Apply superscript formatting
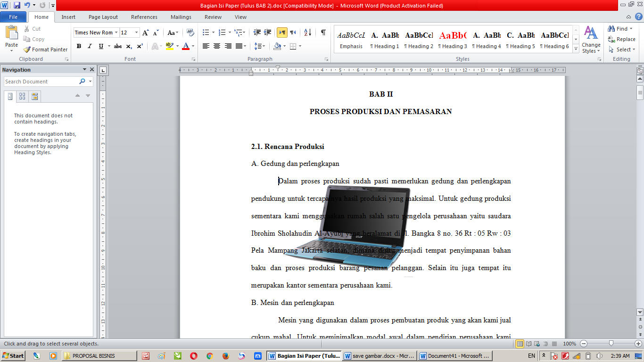Image resolution: width=644 pixels, height=362 pixels. click(x=140, y=46)
